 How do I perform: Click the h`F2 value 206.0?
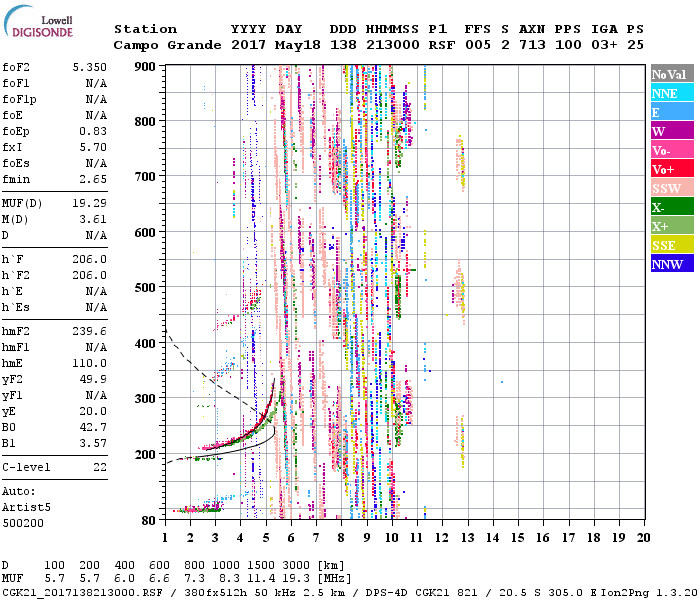[90, 275]
